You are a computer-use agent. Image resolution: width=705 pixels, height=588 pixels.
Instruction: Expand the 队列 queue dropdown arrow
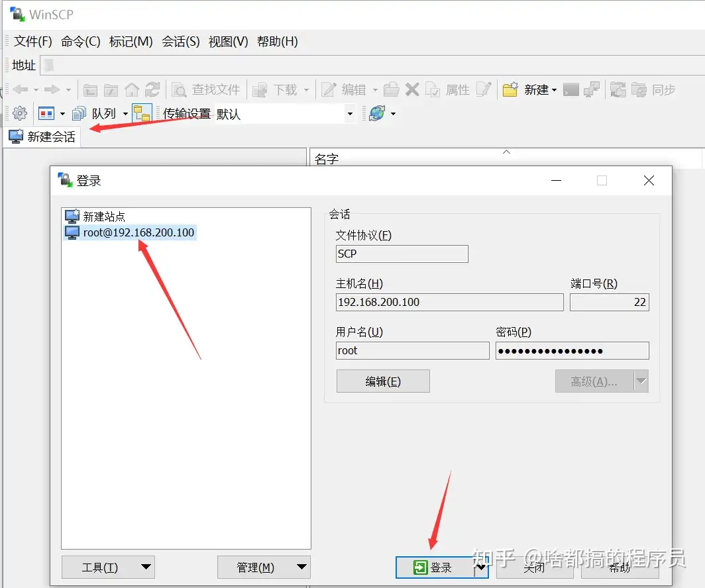125,114
